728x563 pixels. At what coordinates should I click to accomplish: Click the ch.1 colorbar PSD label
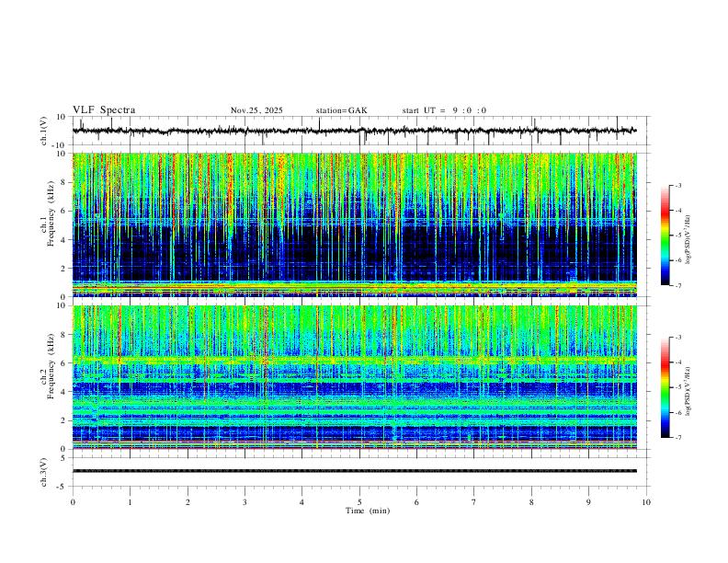688,240
